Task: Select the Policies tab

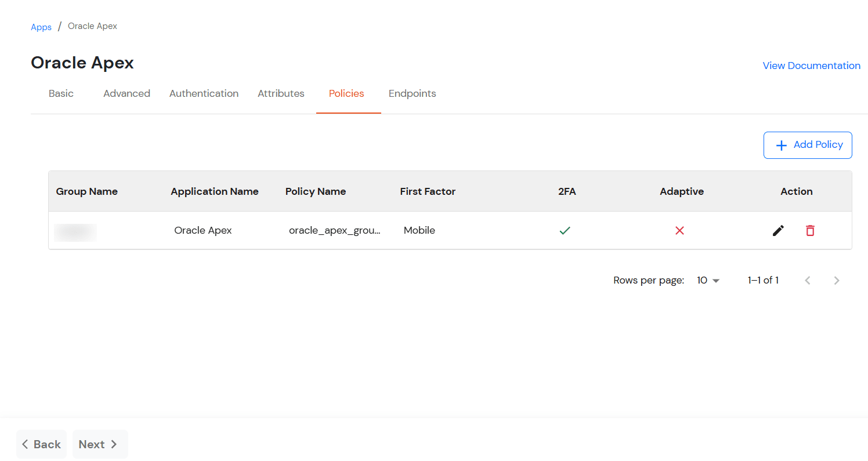Action: tap(346, 93)
